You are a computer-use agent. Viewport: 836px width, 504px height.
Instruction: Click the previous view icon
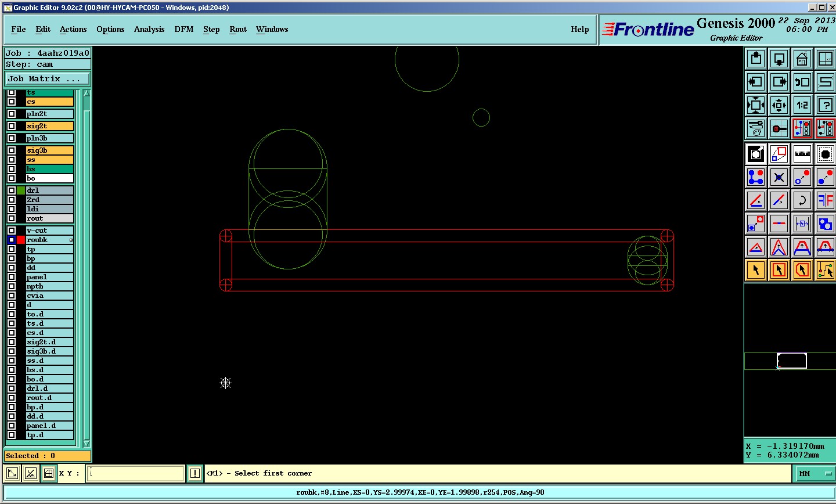[x=802, y=82]
